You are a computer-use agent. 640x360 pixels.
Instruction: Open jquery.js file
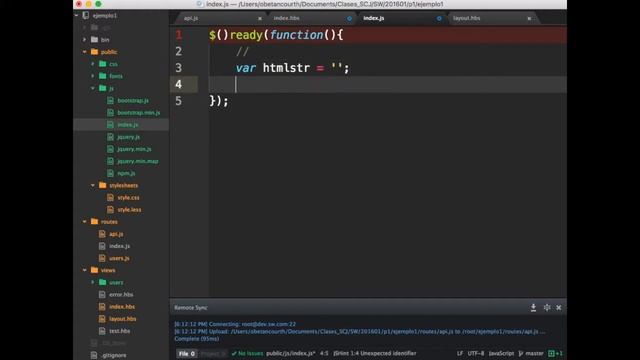(x=128, y=137)
